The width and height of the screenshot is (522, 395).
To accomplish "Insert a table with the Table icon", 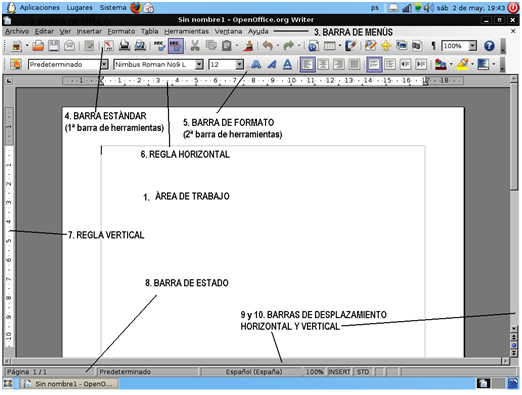I will [x=330, y=46].
